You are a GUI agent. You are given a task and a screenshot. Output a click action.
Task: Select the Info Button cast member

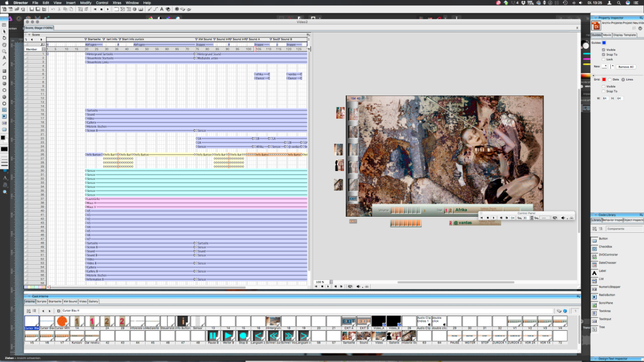(183, 321)
